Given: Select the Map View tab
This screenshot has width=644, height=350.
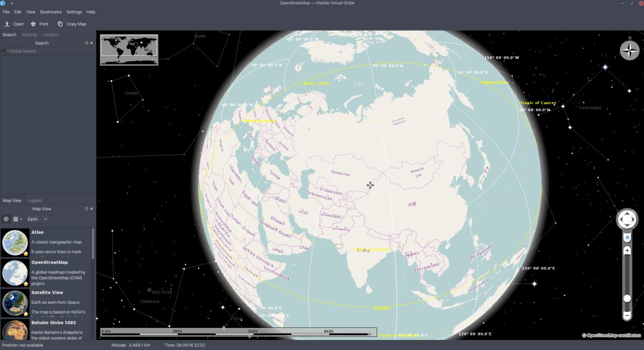Looking at the screenshot, I should click(12, 200).
